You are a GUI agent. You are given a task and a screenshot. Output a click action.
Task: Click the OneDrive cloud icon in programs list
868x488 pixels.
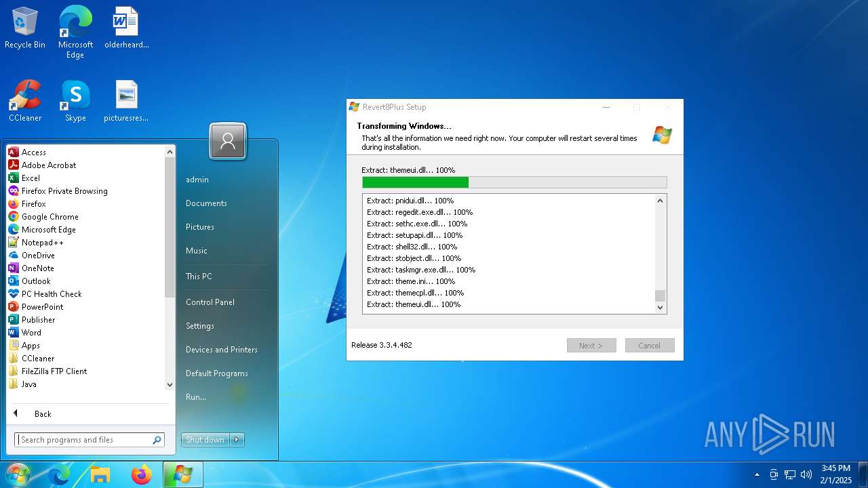14,256
